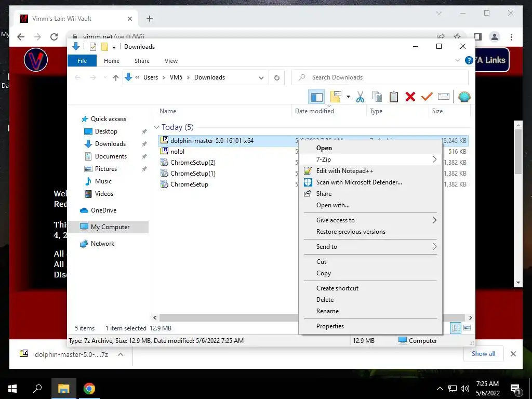The width and height of the screenshot is (532, 399).
Task: Sort by the Name column header
Action: click(x=168, y=111)
